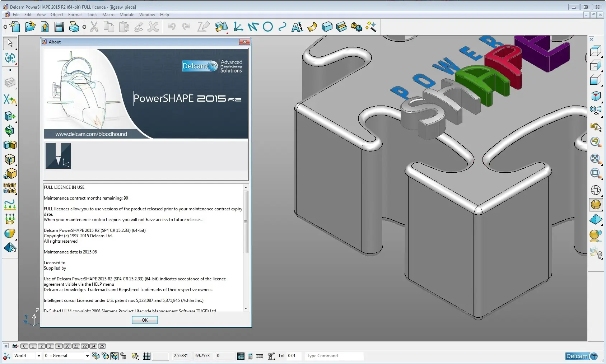Click the Type Command input field
606x364 pixels.
334,356
